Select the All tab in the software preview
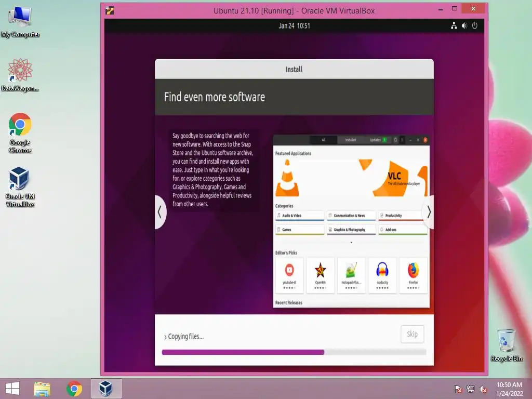The image size is (532, 399). 323,140
